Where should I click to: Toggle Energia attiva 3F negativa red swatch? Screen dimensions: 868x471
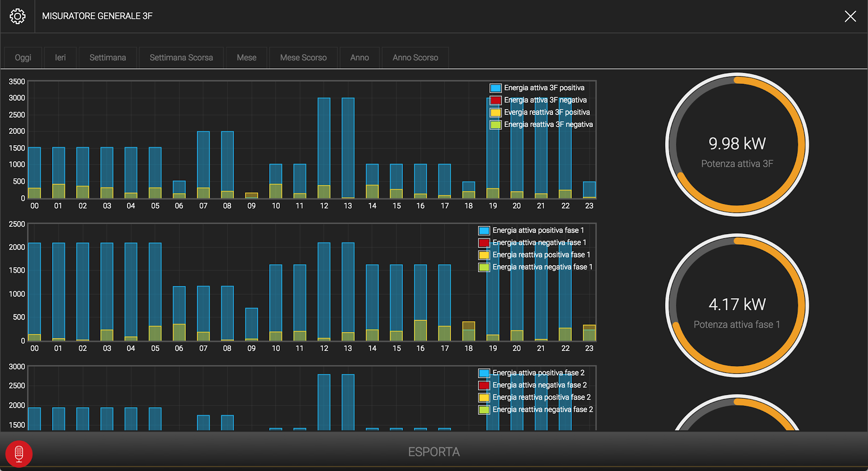[495, 100]
